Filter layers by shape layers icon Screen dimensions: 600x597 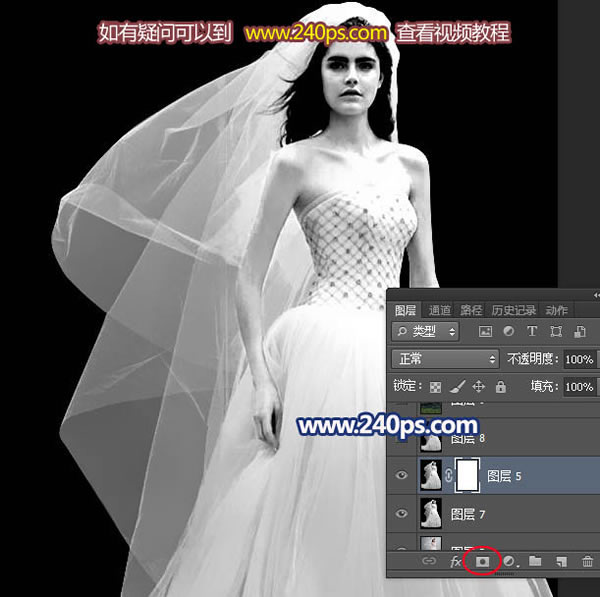[x=556, y=331]
